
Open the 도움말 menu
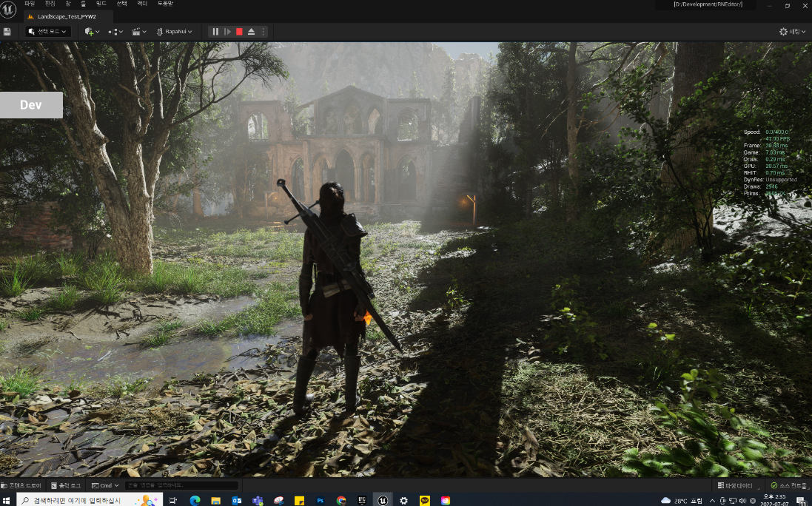[165, 3]
